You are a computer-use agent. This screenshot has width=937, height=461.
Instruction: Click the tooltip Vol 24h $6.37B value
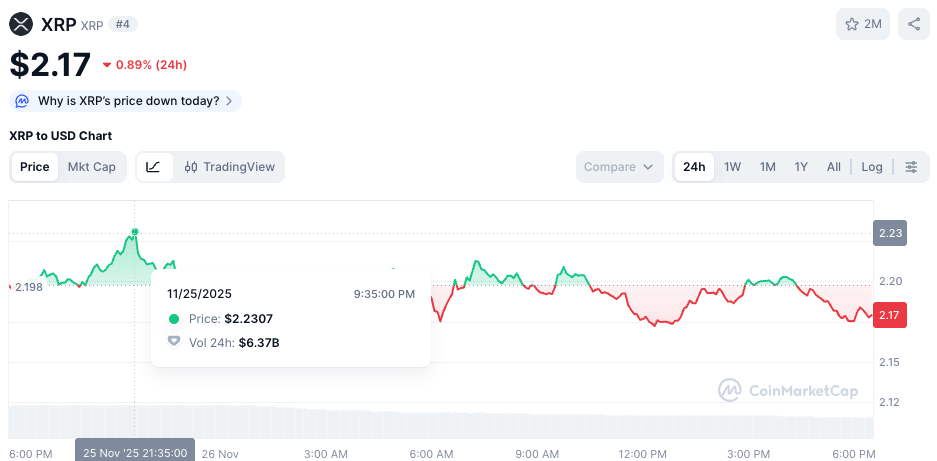click(259, 343)
